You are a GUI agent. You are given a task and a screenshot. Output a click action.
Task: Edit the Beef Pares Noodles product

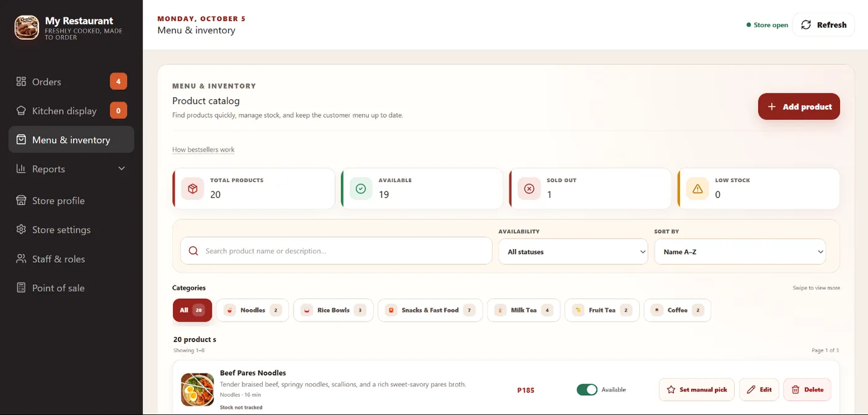759,390
